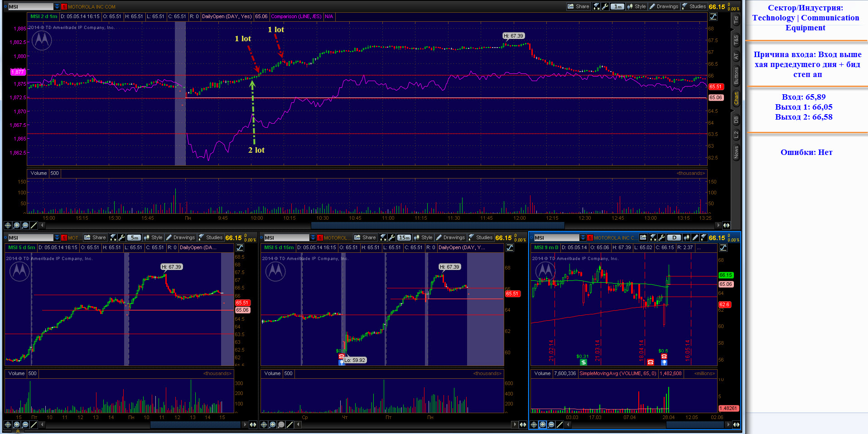Open Style menu in the top 1m chart
The width and height of the screenshot is (868, 434).
pyautogui.click(x=637, y=6)
